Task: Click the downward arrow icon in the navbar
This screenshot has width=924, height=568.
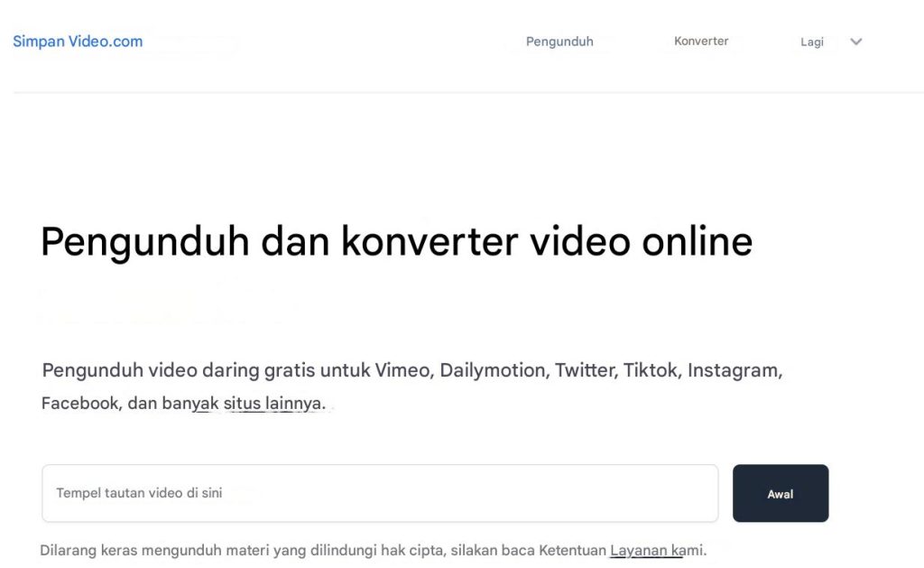Action: [x=855, y=42]
